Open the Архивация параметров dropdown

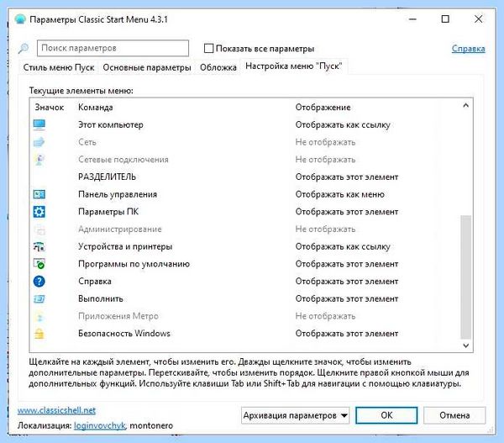[x=295, y=415]
